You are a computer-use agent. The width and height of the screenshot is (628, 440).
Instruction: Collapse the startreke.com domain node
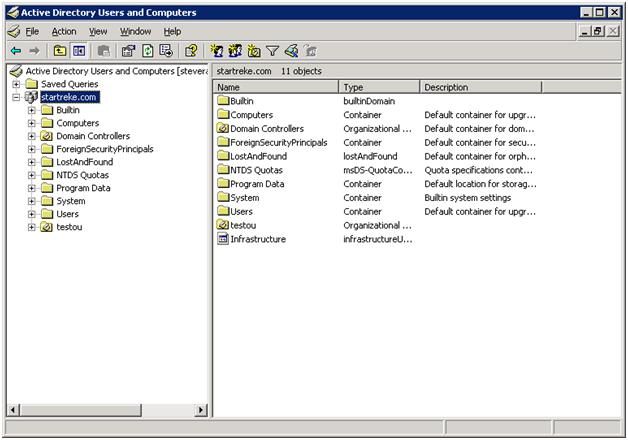[x=16, y=97]
